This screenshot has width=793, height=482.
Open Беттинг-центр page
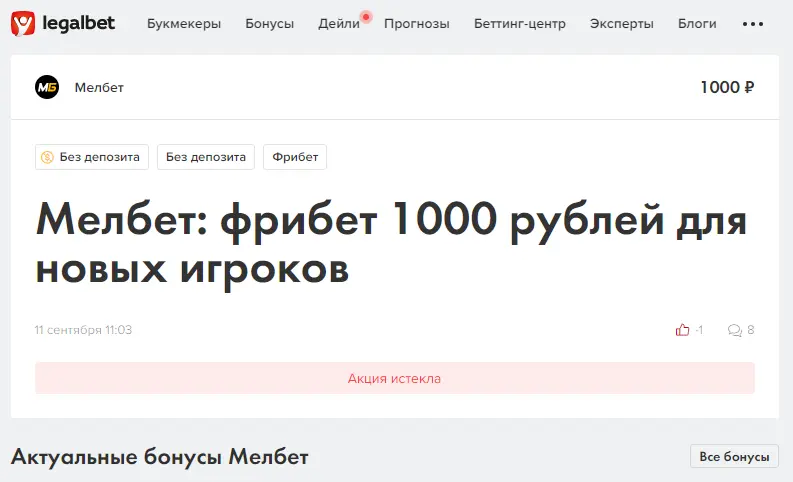[x=520, y=24]
